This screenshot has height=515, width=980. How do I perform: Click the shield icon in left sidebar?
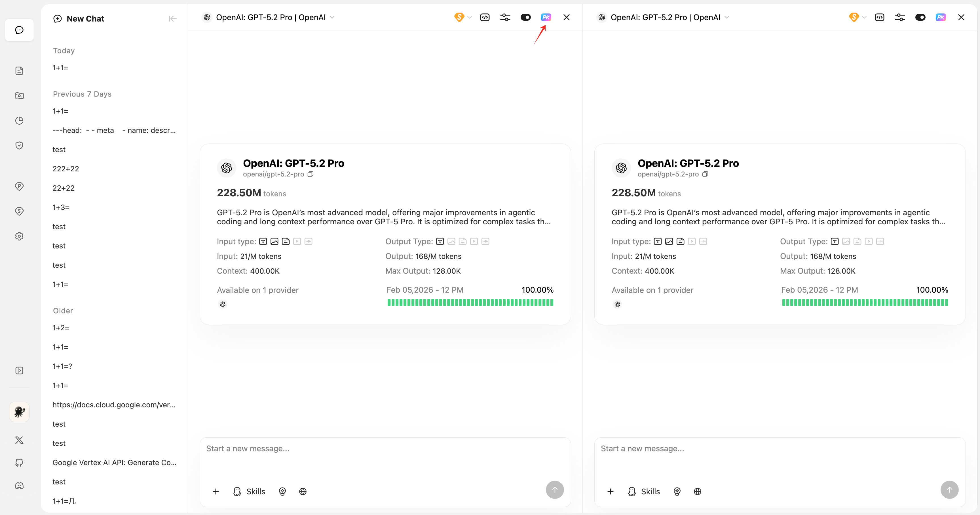[19, 146]
